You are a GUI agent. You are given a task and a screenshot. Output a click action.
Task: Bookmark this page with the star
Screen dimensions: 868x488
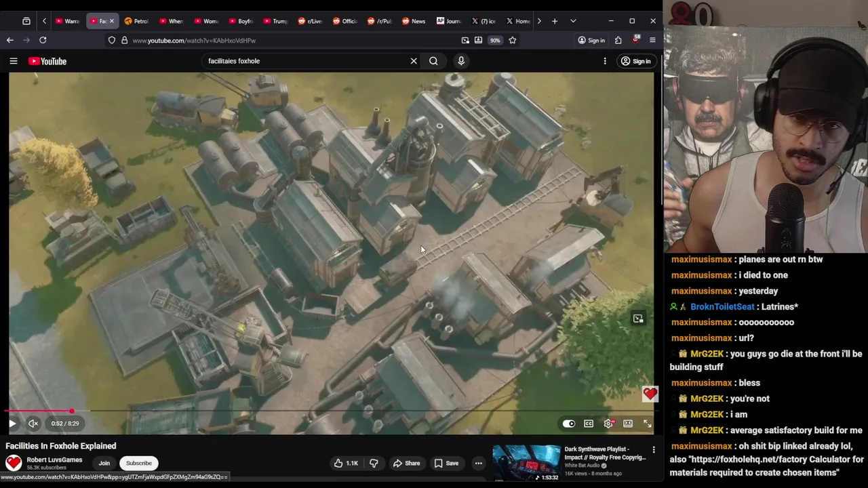[513, 40]
